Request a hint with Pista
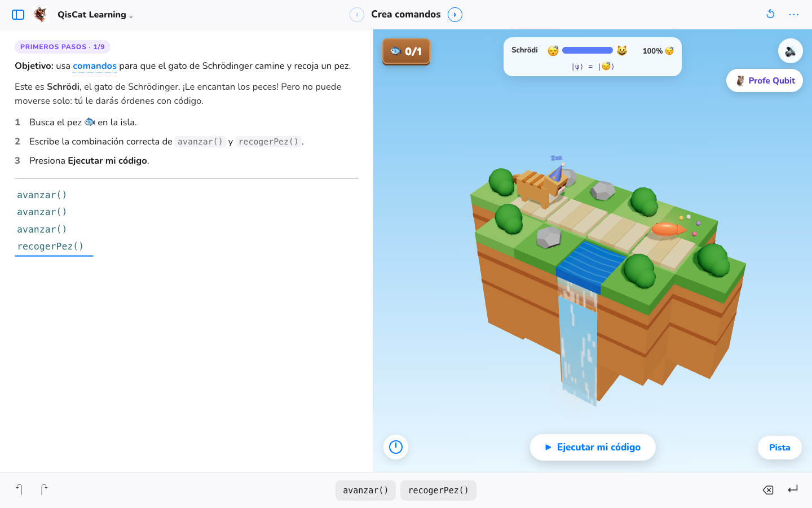812x508 pixels. 780,448
